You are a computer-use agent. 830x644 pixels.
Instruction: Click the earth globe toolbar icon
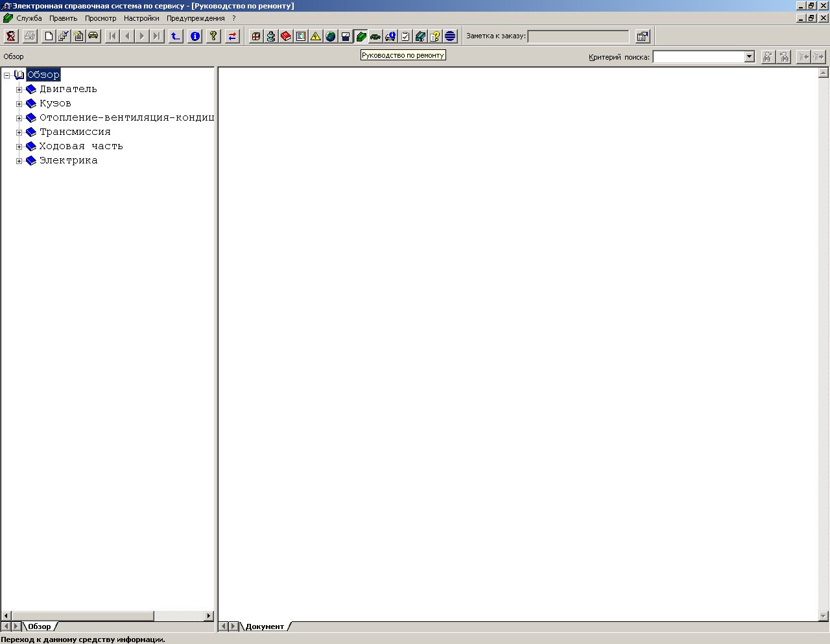(x=331, y=36)
